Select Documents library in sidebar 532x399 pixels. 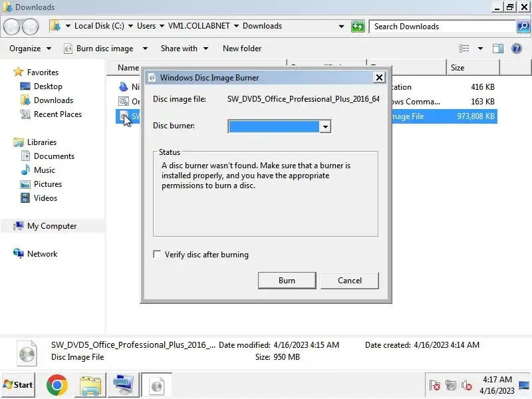54,156
